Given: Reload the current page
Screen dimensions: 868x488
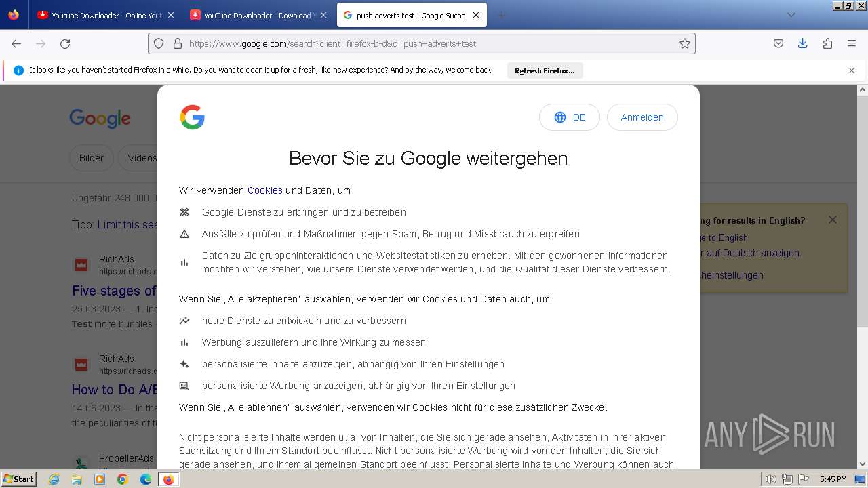Looking at the screenshot, I should pos(65,43).
